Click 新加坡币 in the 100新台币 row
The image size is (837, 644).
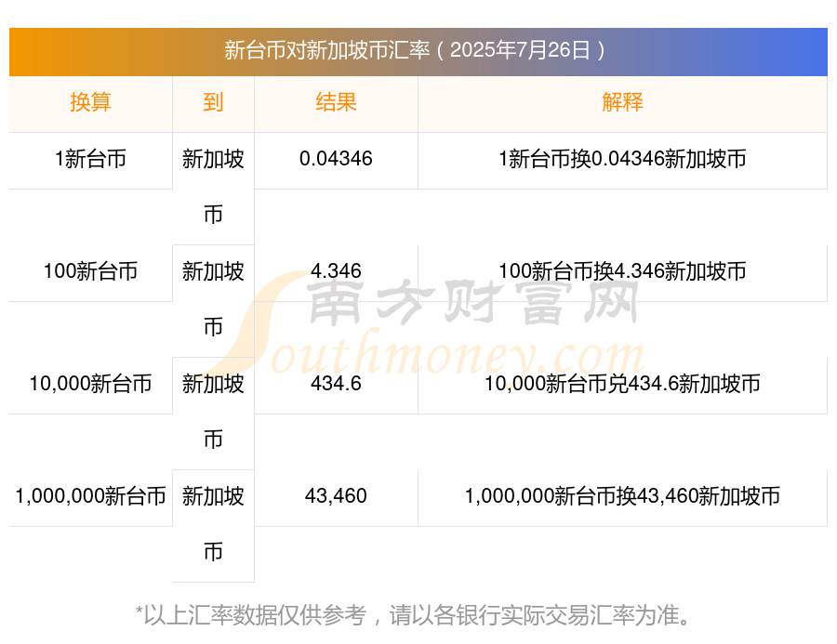(x=213, y=299)
